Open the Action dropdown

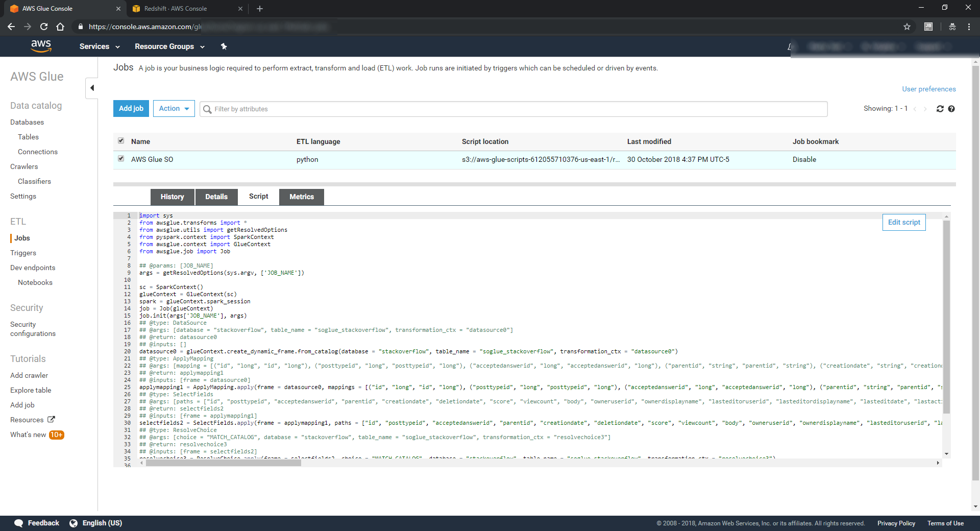click(x=174, y=108)
